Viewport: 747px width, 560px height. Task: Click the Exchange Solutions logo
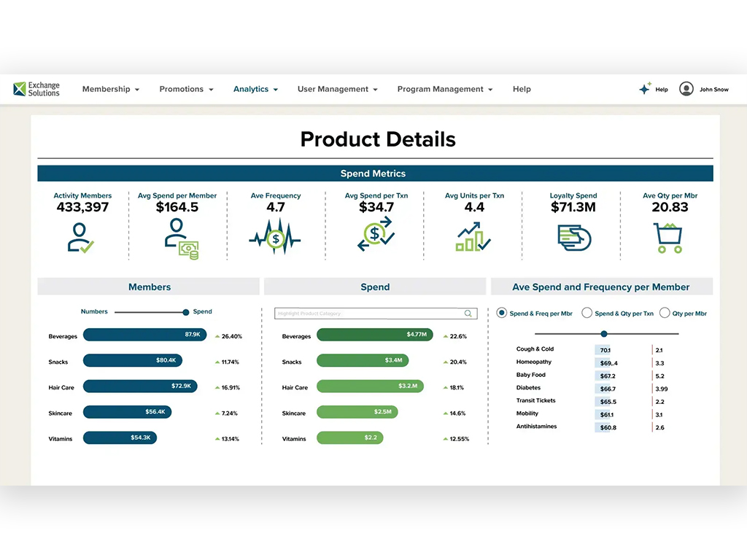(x=36, y=89)
